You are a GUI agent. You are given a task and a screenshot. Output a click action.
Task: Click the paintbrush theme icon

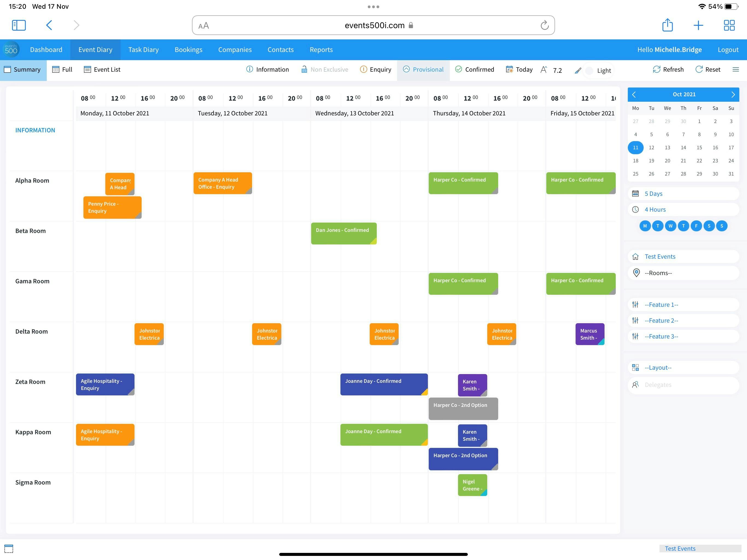pyautogui.click(x=578, y=70)
